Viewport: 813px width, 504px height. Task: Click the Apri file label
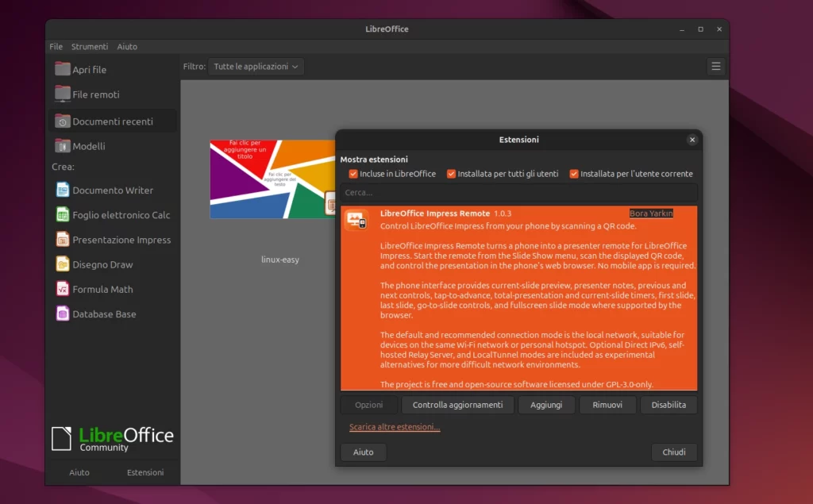click(x=89, y=70)
